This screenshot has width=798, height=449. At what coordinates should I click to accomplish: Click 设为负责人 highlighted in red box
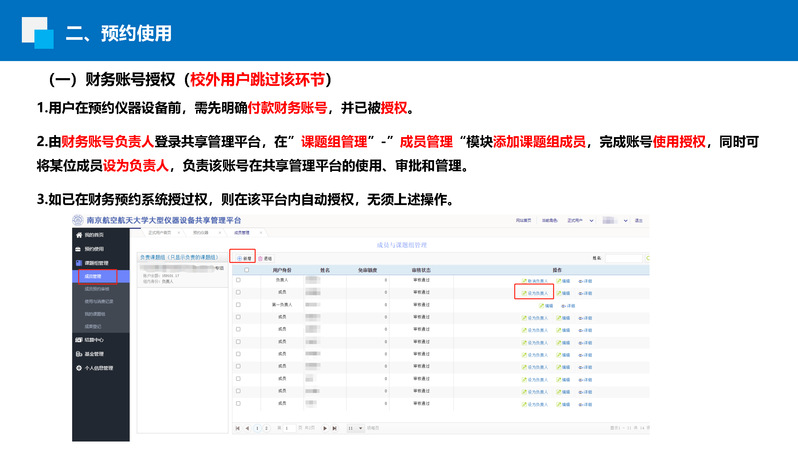[x=534, y=293]
